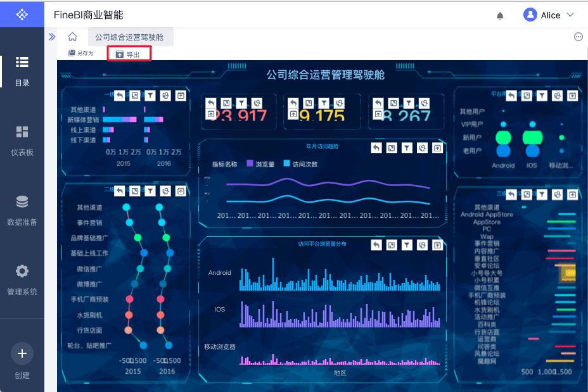Open 数据准备 in the sidebar

(x=22, y=211)
